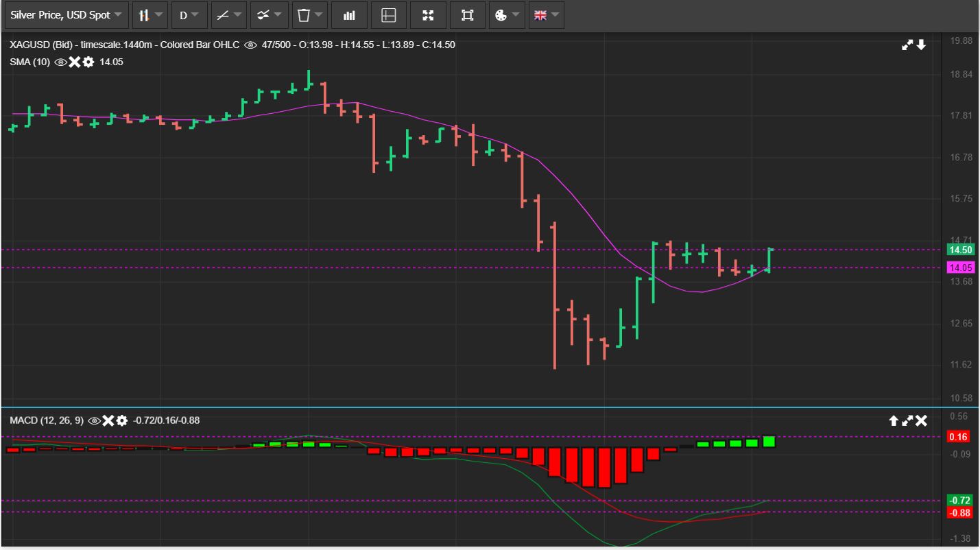This screenshot has width=980, height=550.
Task: Click the four-arrows fullscreen icon
Action: tap(428, 15)
